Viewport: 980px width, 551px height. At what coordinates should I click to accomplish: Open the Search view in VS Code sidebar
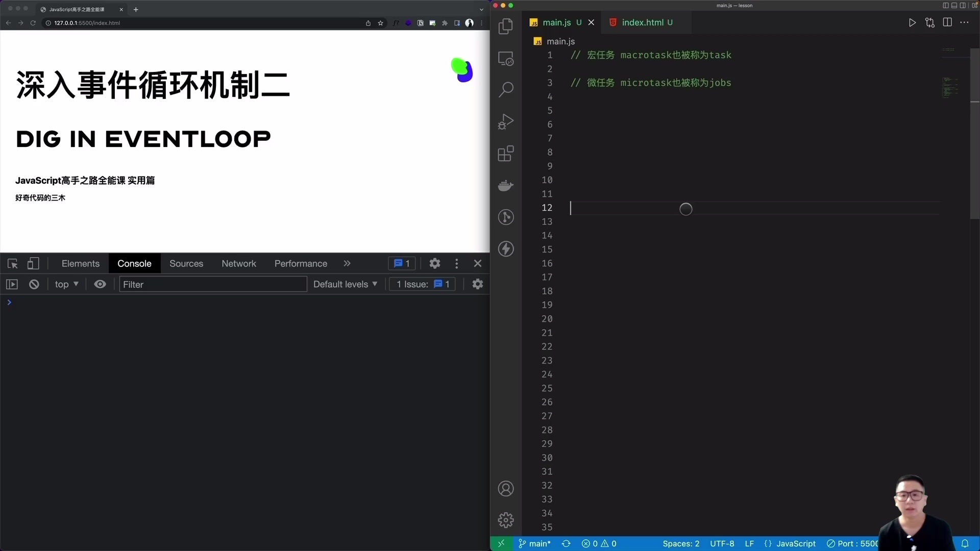click(506, 89)
